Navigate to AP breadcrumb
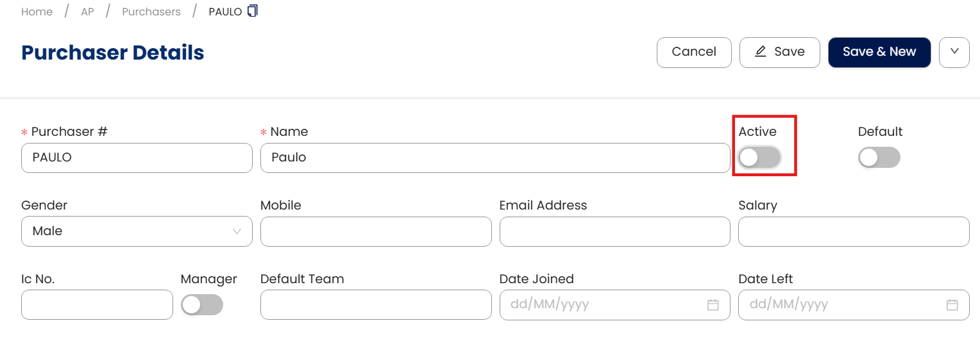This screenshot has height=346, width=980. pyautogui.click(x=87, y=12)
